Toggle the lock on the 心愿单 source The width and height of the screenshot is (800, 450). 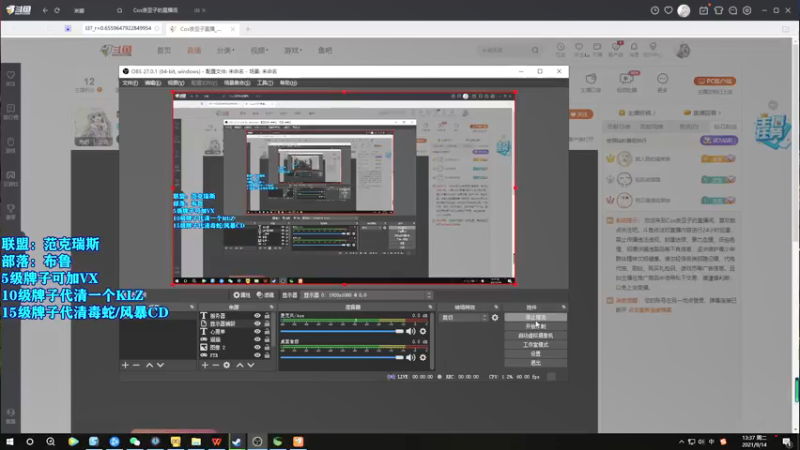tap(267, 332)
